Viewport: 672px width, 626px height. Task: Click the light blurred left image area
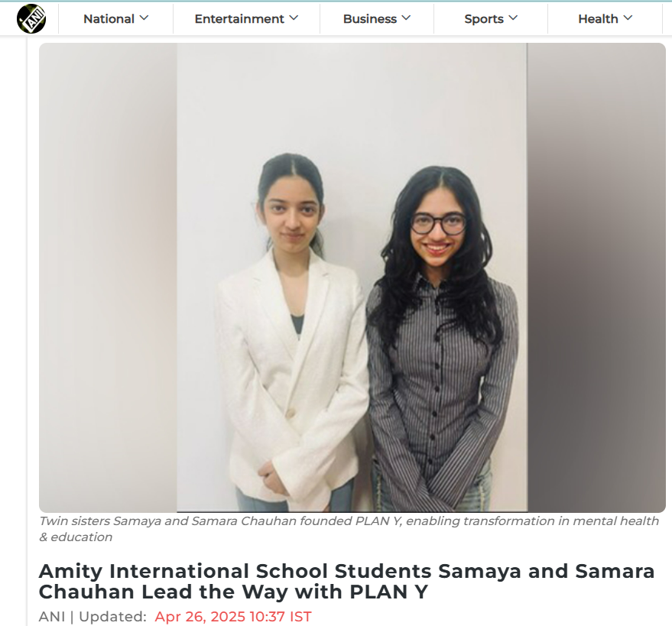click(108, 277)
